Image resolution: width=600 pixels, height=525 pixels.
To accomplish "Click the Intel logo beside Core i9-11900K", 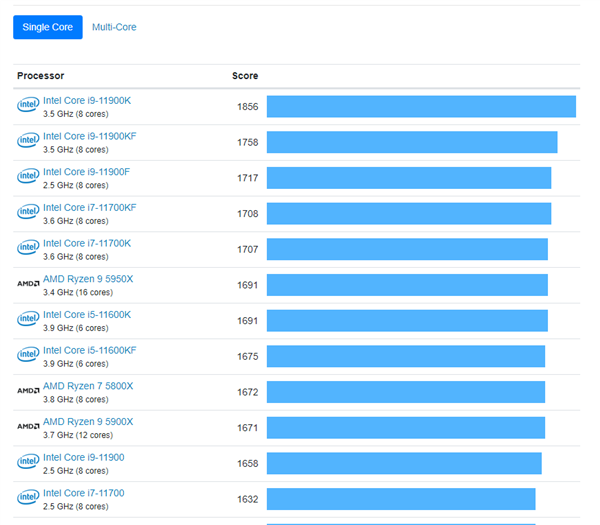I will 28,105.
